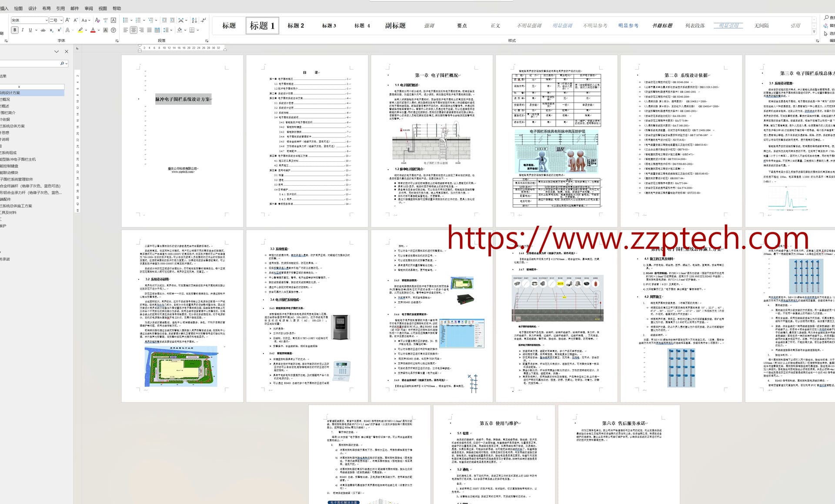The height and width of the screenshot is (504, 835).
Task: Click the sort A-Z icon
Action: [194, 20]
